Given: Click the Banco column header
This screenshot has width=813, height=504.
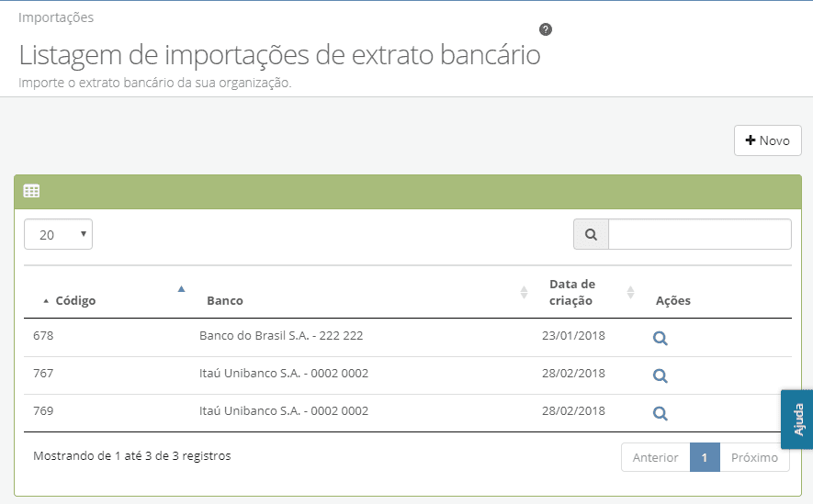Looking at the screenshot, I should tap(225, 300).
